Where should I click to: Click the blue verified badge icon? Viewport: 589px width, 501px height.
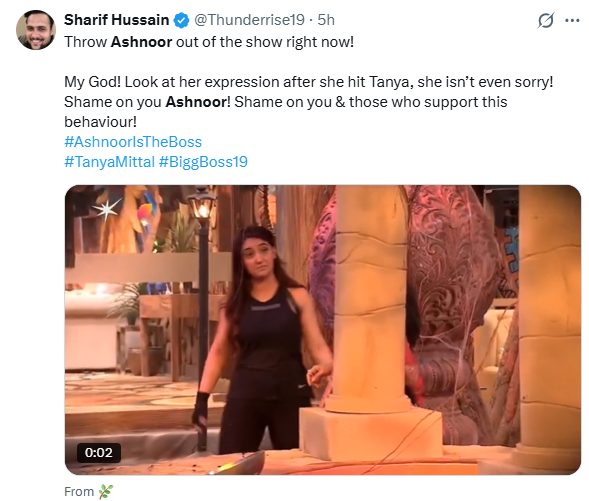tap(181, 20)
